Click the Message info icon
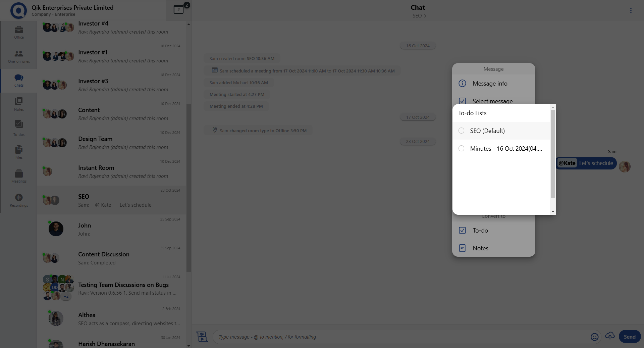The width and height of the screenshot is (644, 348). [x=462, y=83]
